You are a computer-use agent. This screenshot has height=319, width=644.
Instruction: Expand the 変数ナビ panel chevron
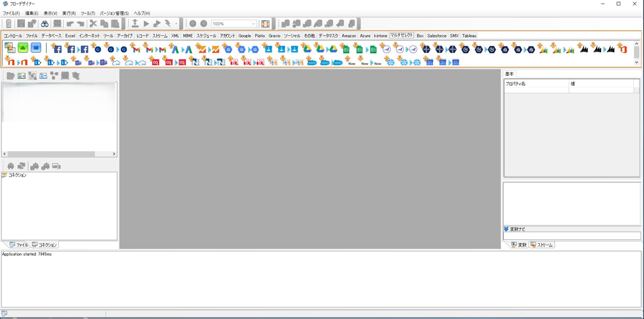506,229
